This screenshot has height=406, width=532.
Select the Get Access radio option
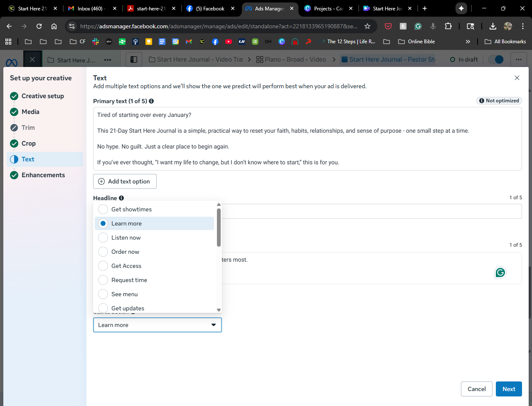[103, 266]
